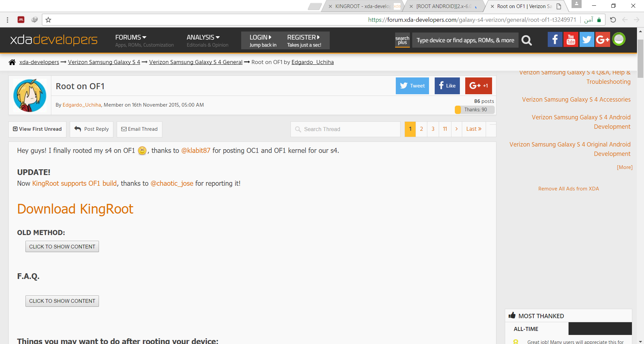644x344 pixels.
Task: Click the next page arrow
Action: click(x=457, y=129)
